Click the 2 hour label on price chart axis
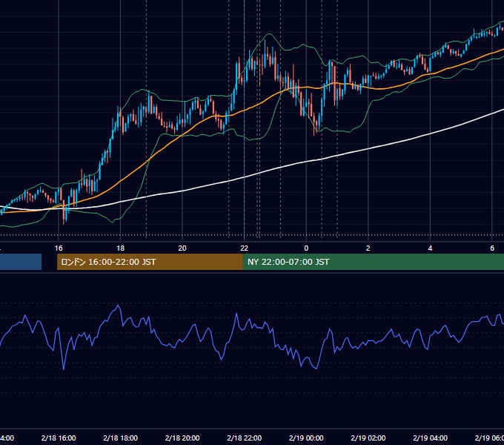 368,248
